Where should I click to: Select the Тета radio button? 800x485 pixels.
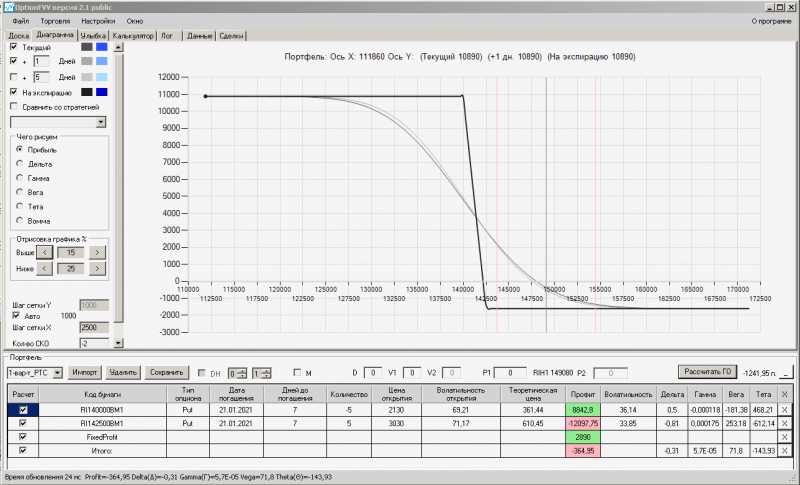(19, 207)
